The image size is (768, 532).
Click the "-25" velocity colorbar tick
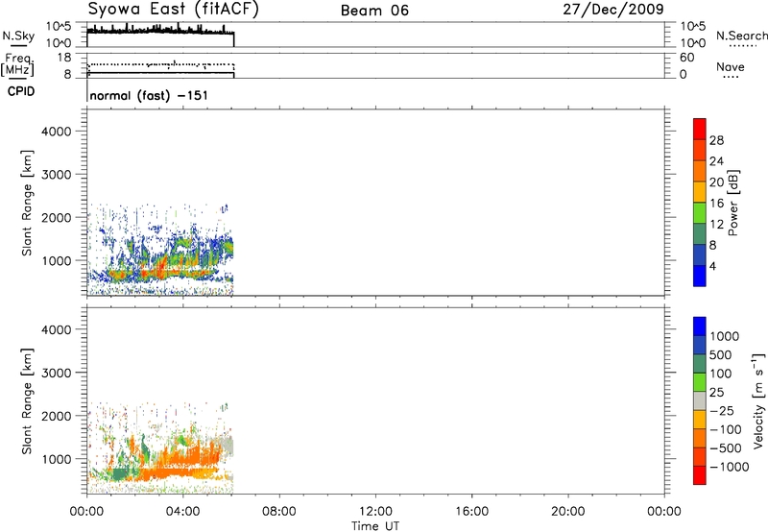tap(722, 410)
